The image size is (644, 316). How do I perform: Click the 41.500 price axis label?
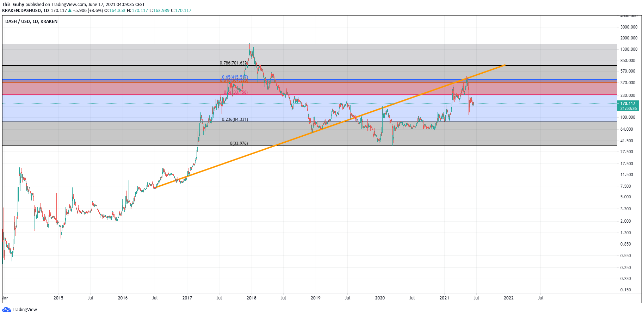627,141
